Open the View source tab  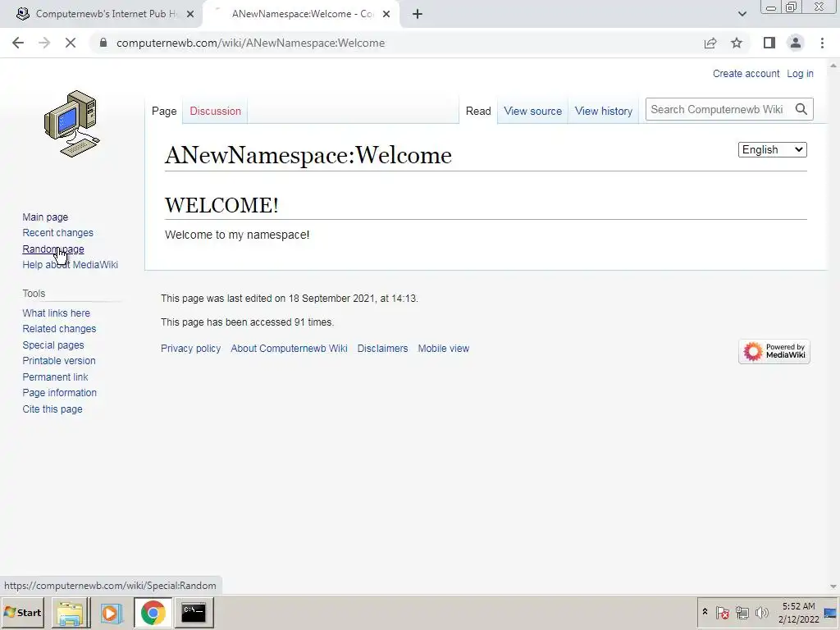click(x=533, y=111)
